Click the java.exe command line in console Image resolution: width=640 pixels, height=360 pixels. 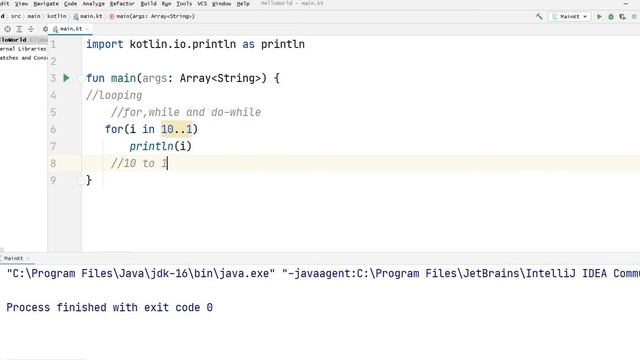coord(323,273)
